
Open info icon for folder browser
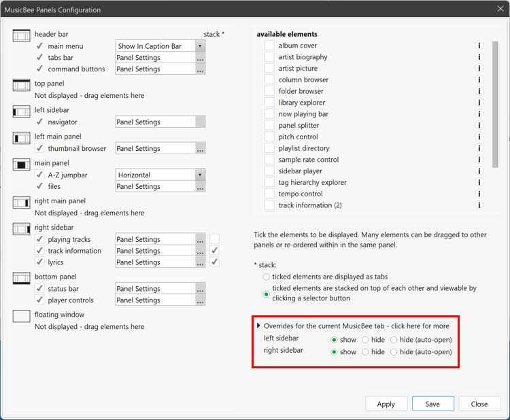click(479, 91)
